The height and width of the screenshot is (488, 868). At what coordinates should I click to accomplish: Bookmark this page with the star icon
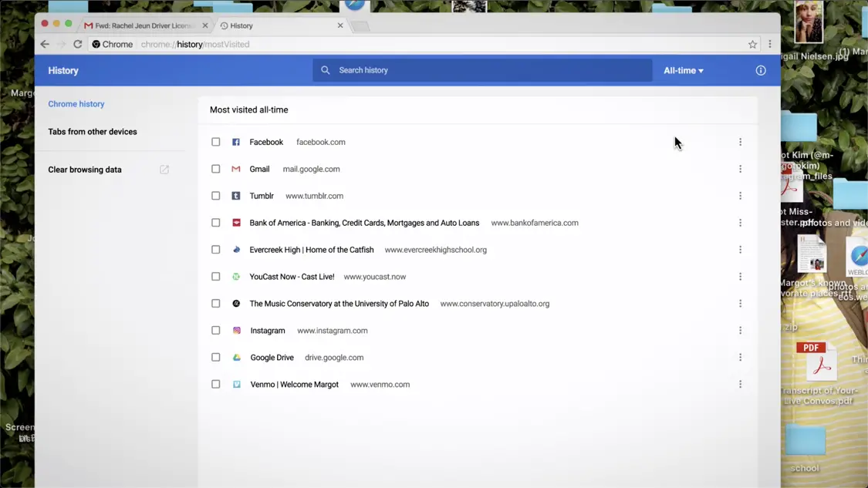[752, 44]
